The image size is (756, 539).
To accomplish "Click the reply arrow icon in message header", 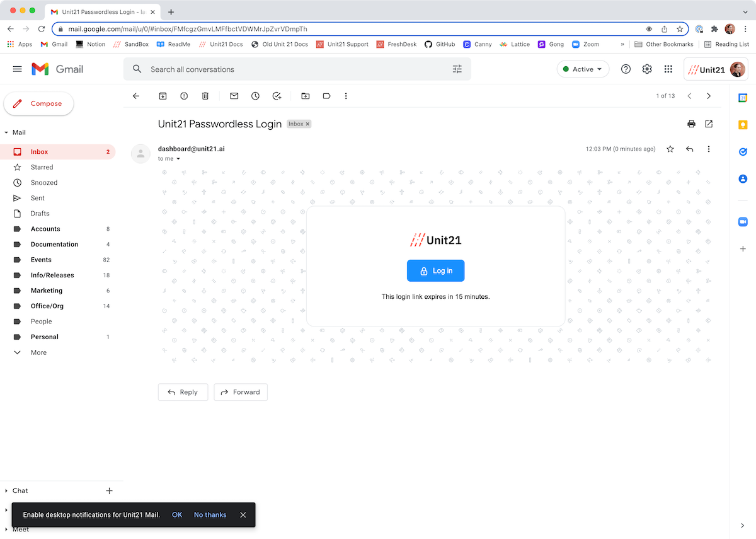I will coord(690,149).
